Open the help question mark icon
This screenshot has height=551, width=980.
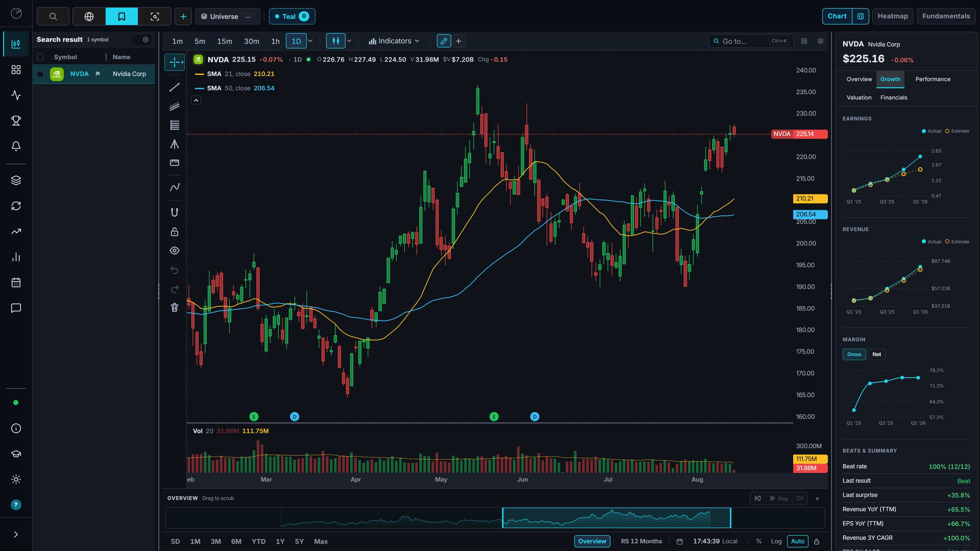tap(16, 505)
